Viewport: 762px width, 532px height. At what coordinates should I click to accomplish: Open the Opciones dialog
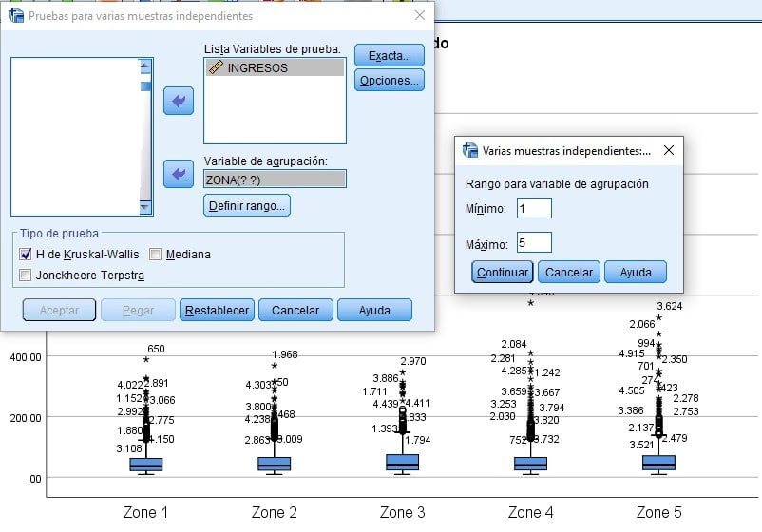click(x=389, y=81)
